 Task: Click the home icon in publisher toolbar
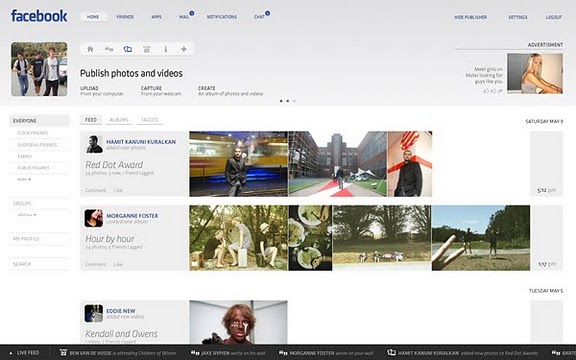(90, 49)
